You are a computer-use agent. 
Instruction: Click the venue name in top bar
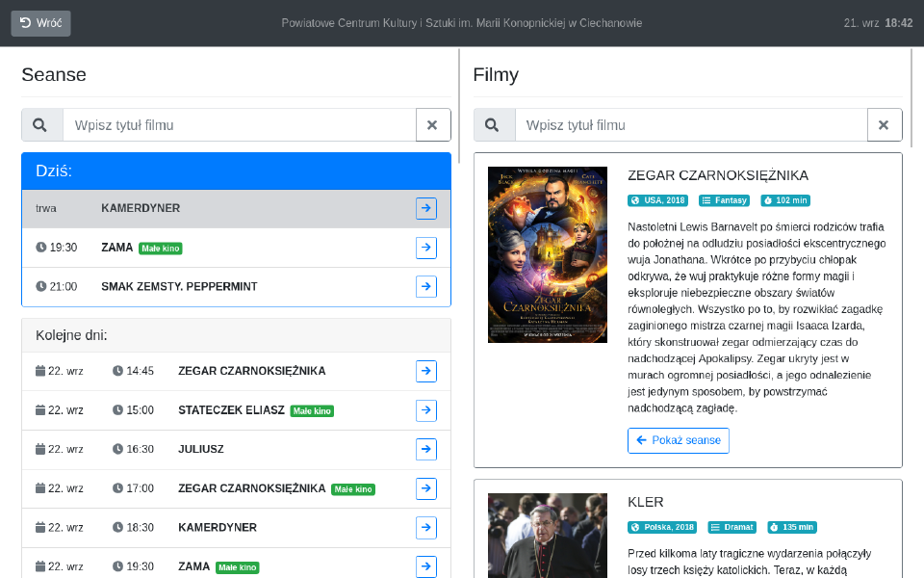pyautogui.click(x=461, y=23)
